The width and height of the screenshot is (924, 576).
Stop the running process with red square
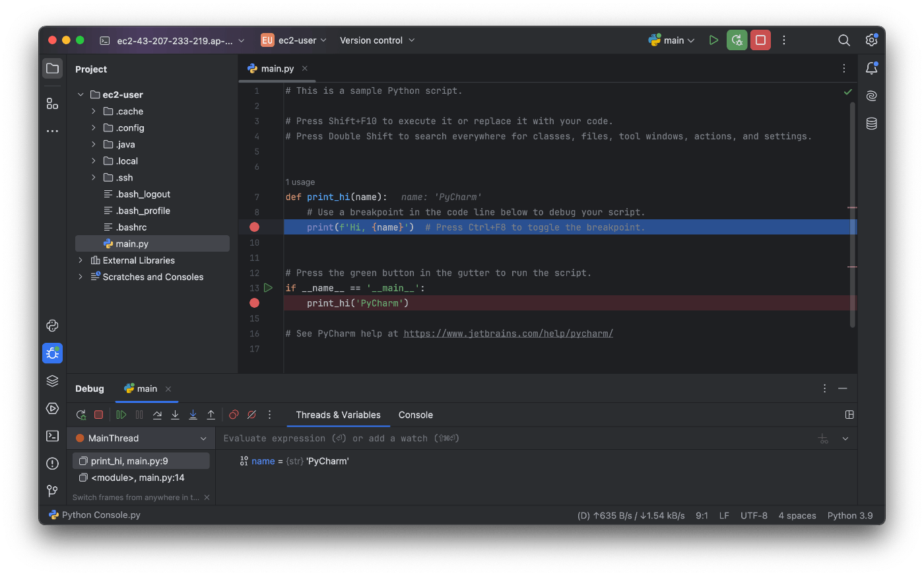tap(760, 40)
